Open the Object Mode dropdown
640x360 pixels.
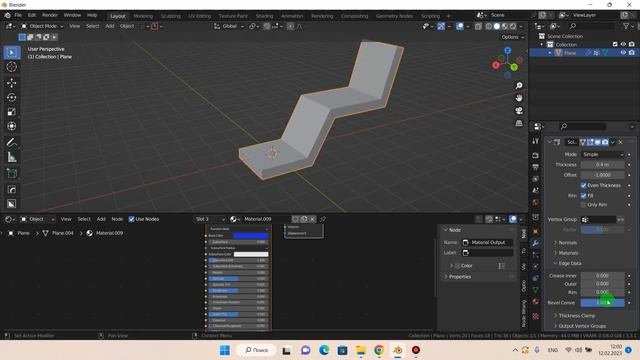pyautogui.click(x=42, y=26)
